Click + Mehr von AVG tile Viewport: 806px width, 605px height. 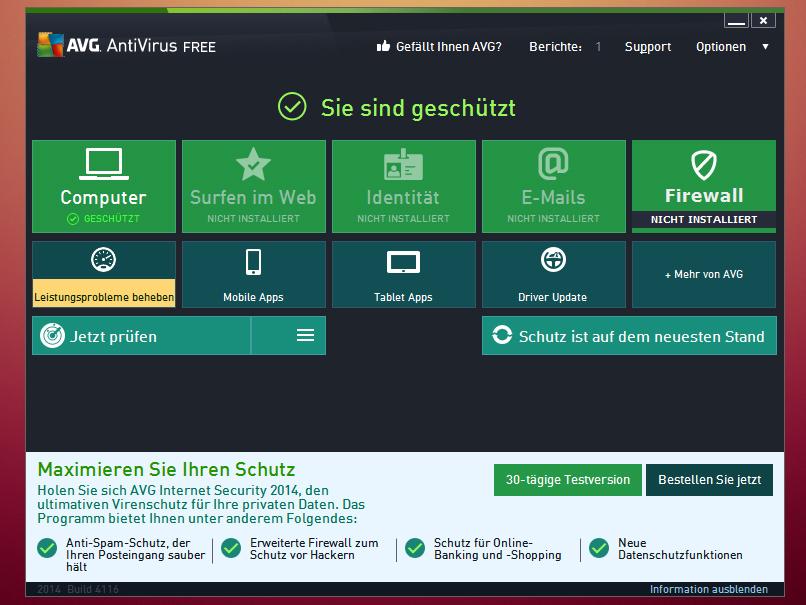pyautogui.click(x=704, y=274)
